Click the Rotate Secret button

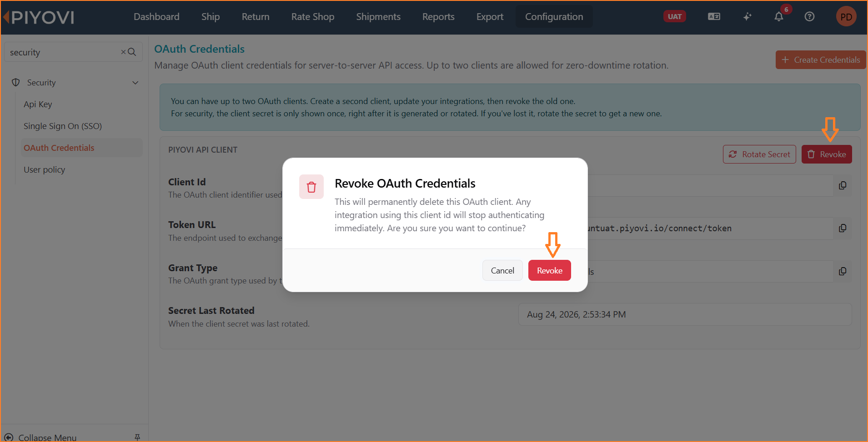759,154
